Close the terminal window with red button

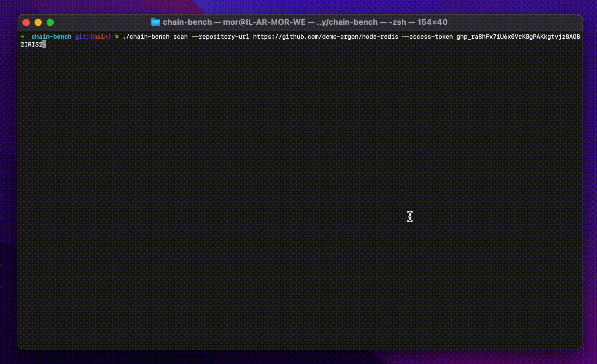pyautogui.click(x=26, y=22)
